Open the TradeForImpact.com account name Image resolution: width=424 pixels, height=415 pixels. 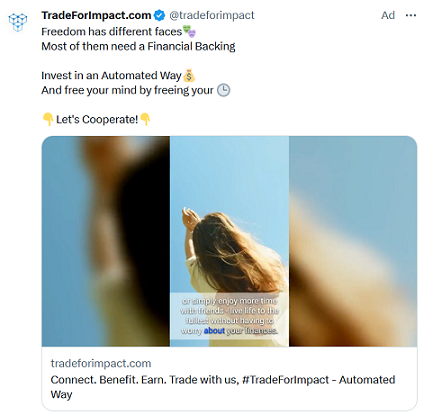click(x=96, y=15)
